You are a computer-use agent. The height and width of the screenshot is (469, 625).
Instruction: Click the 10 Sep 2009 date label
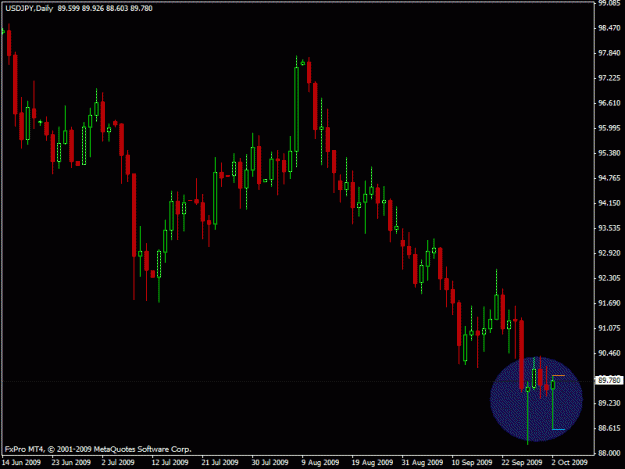pos(472,462)
